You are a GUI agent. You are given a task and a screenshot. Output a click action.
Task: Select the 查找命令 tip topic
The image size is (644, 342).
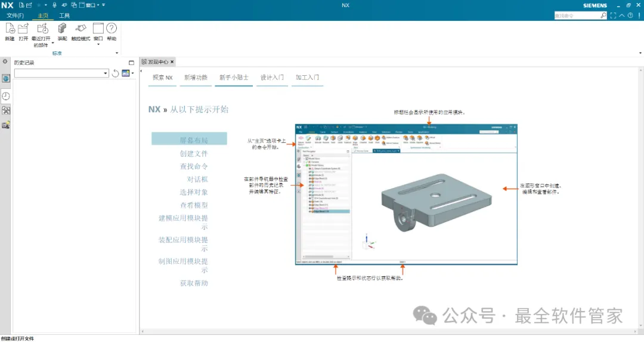pyautogui.click(x=194, y=167)
